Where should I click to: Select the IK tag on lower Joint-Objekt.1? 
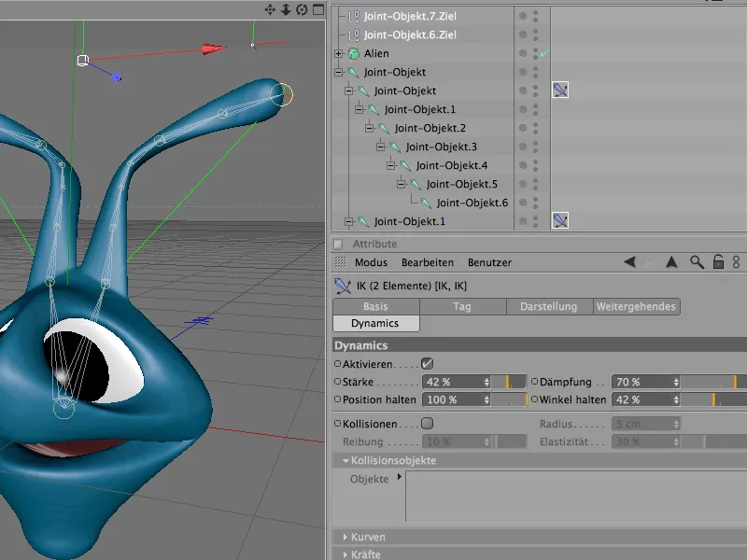[560, 220]
